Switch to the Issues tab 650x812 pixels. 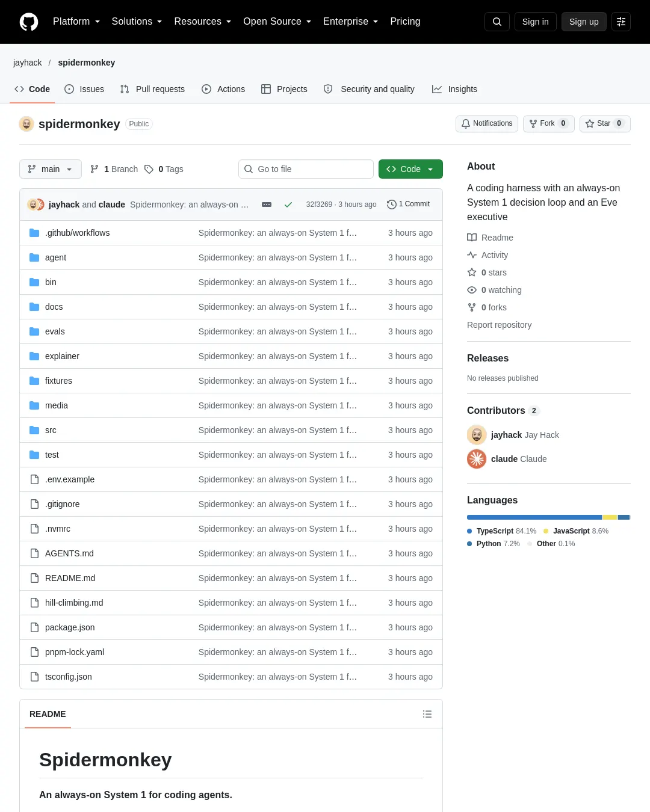[x=84, y=89]
